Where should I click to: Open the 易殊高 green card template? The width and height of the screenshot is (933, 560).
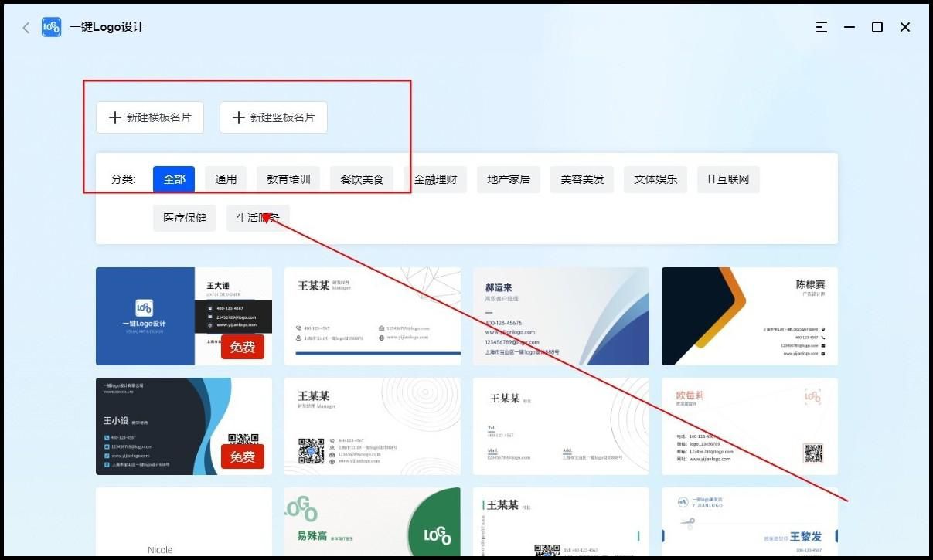tap(373, 521)
